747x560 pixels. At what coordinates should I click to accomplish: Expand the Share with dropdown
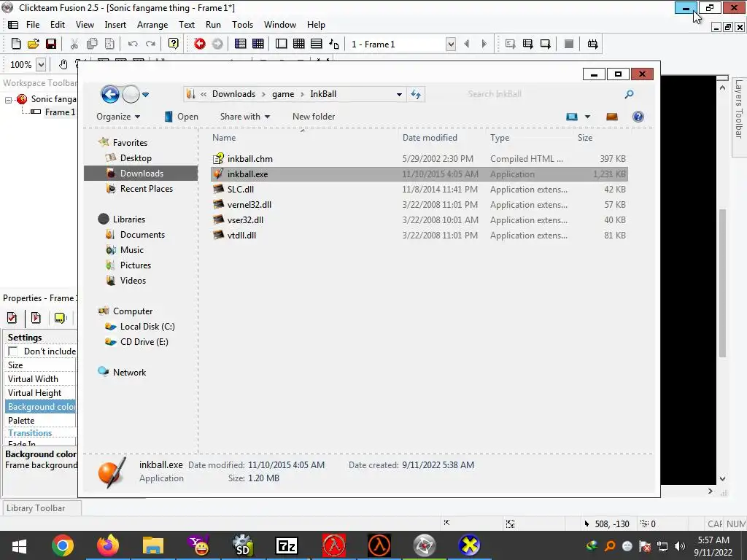coord(245,117)
